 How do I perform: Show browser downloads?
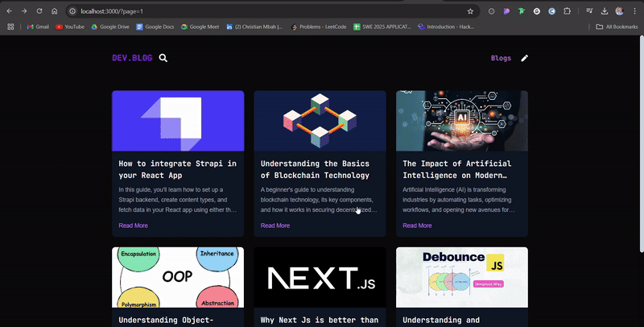[x=605, y=11]
